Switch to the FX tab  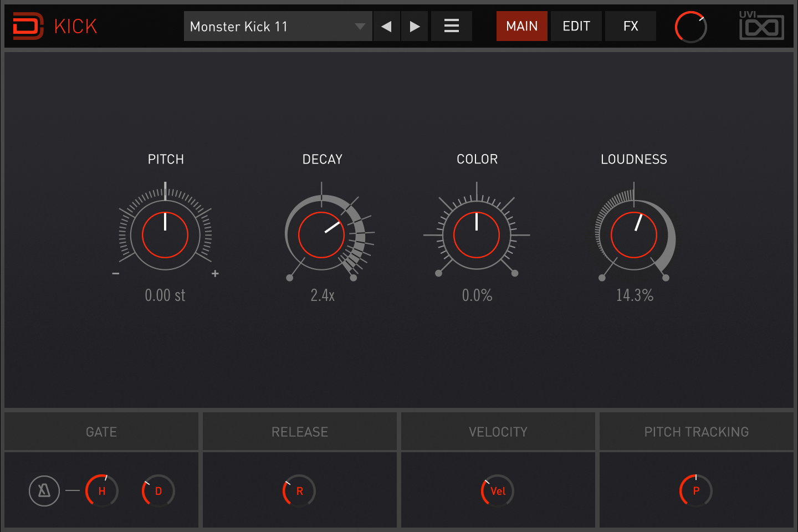click(x=630, y=25)
